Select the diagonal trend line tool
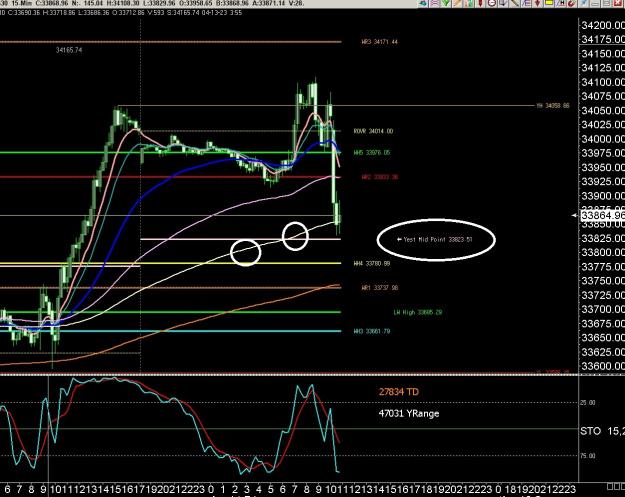 coord(515,3)
